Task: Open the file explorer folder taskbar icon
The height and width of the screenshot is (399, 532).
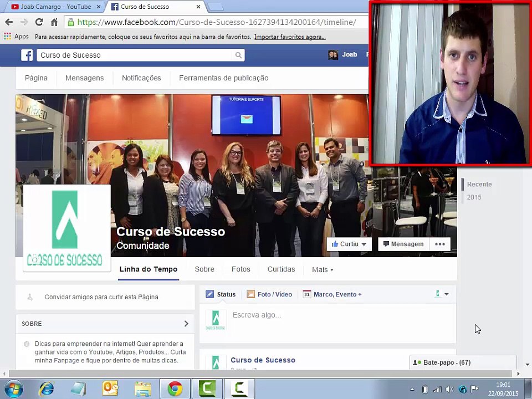Action: [143, 389]
